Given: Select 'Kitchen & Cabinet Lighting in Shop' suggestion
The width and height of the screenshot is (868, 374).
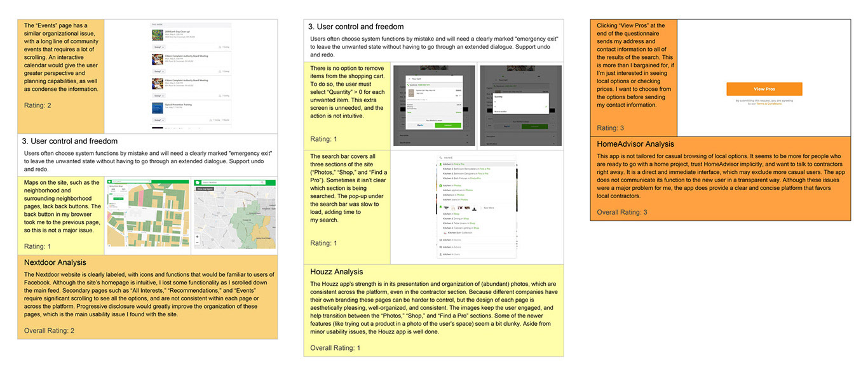Looking at the screenshot, I should 461,228.
